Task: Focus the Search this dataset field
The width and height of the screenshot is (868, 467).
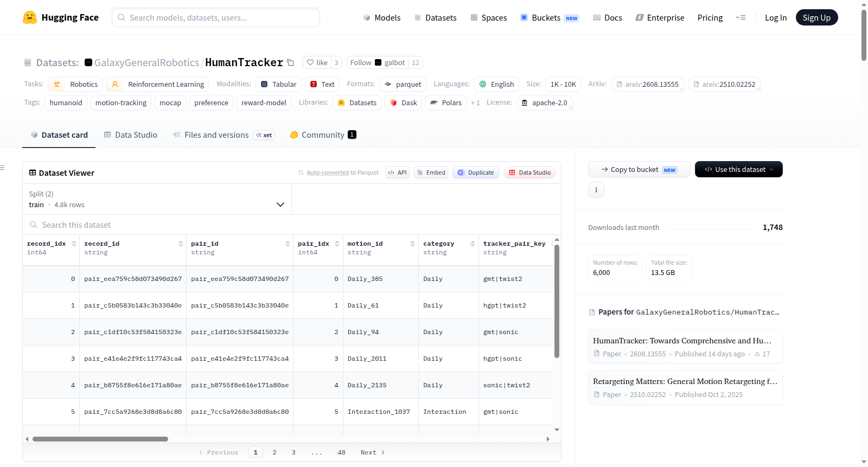Action: coord(292,225)
